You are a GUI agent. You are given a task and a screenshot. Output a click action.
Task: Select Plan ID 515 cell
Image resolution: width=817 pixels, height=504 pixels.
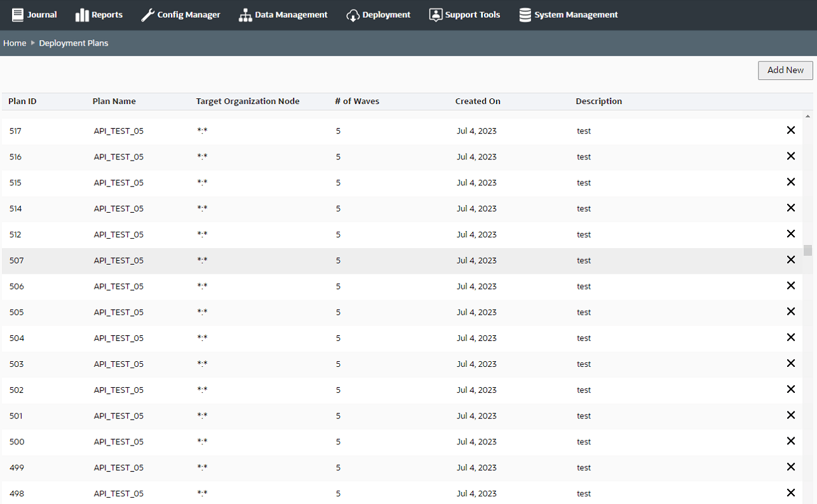(15, 183)
